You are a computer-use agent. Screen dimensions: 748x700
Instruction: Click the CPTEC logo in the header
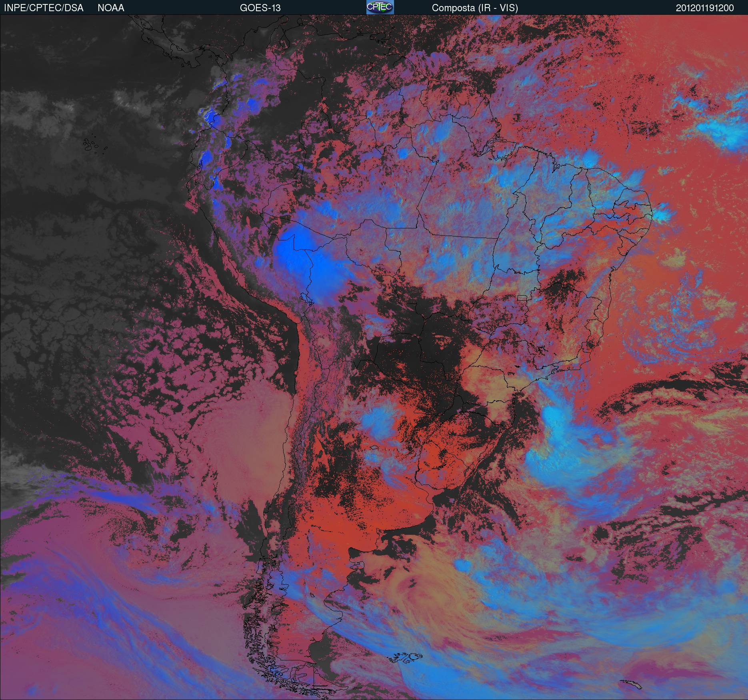coord(380,7)
